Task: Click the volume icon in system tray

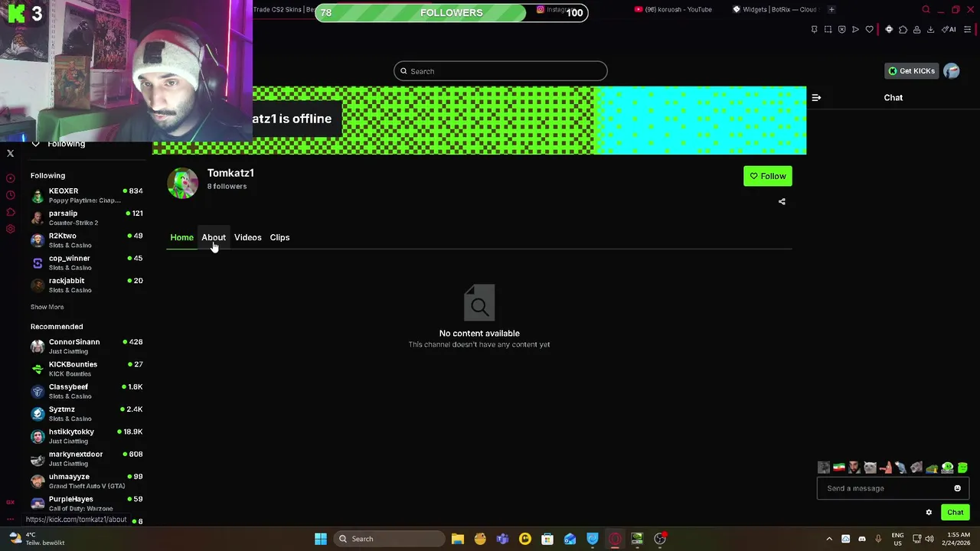Action: (x=930, y=539)
